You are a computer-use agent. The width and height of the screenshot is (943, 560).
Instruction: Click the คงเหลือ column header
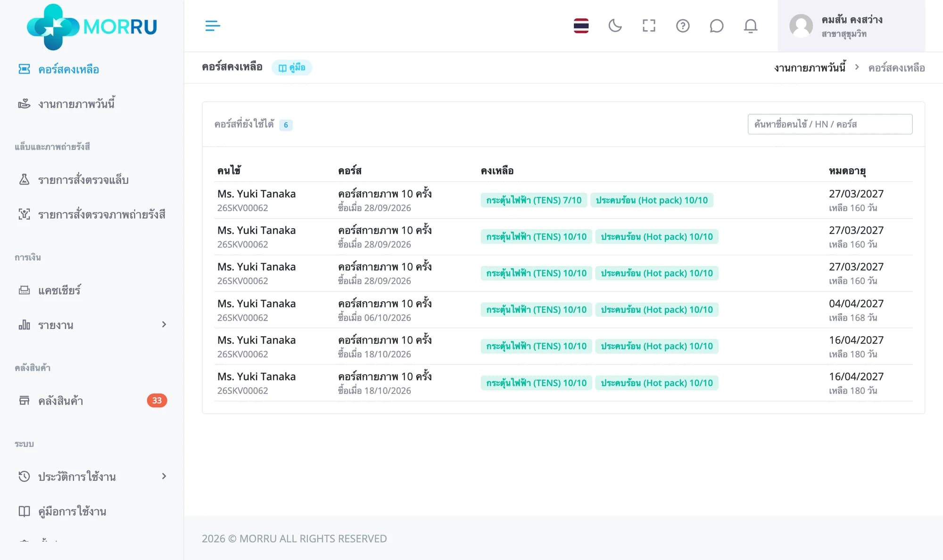coord(497,171)
